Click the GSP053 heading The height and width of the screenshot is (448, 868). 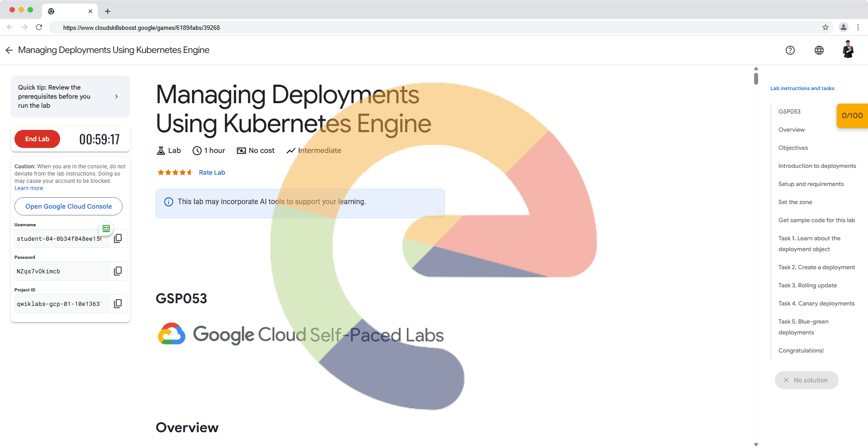click(181, 298)
